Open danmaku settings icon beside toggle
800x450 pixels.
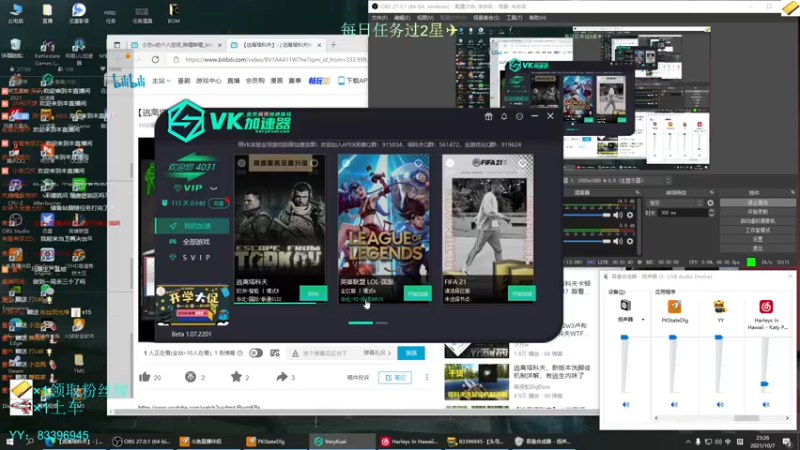coord(275,353)
